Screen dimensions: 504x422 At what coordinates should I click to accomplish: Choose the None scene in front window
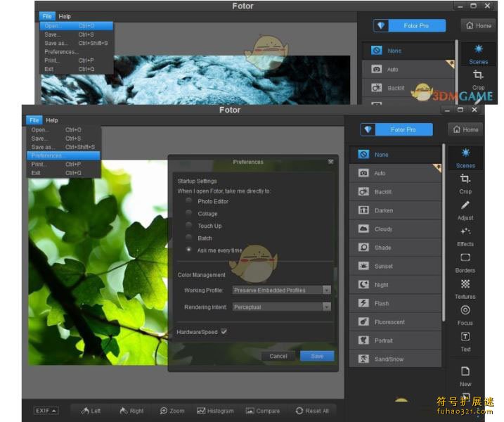[395, 155]
